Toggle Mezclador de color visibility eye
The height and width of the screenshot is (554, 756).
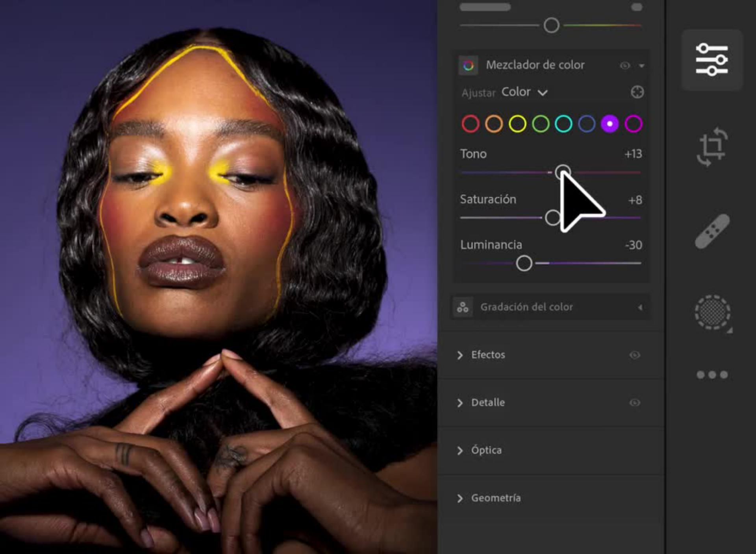point(624,66)
